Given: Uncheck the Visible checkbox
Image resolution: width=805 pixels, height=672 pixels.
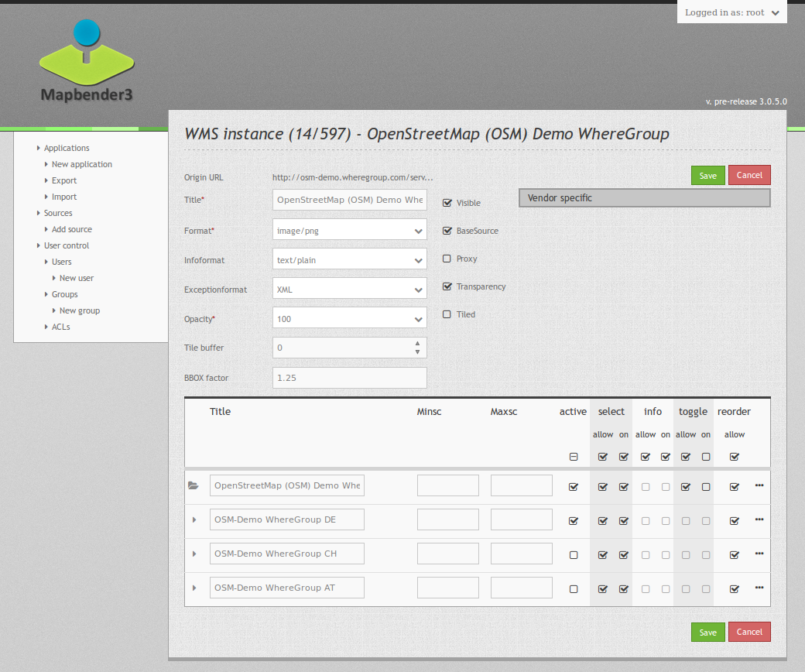Looking at the screenshot, I should pos(447,203).
